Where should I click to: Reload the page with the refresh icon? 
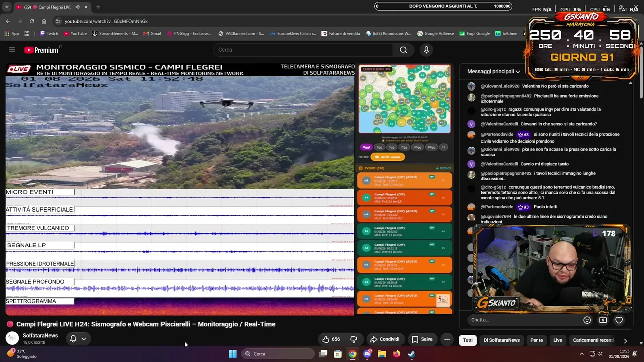[32, 21]
